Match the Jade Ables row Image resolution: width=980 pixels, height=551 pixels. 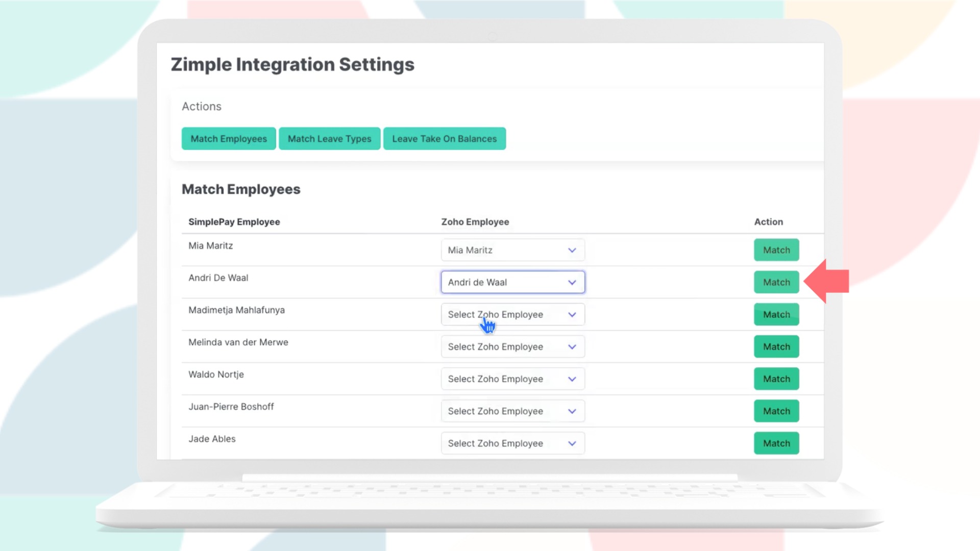coord(776,443)
